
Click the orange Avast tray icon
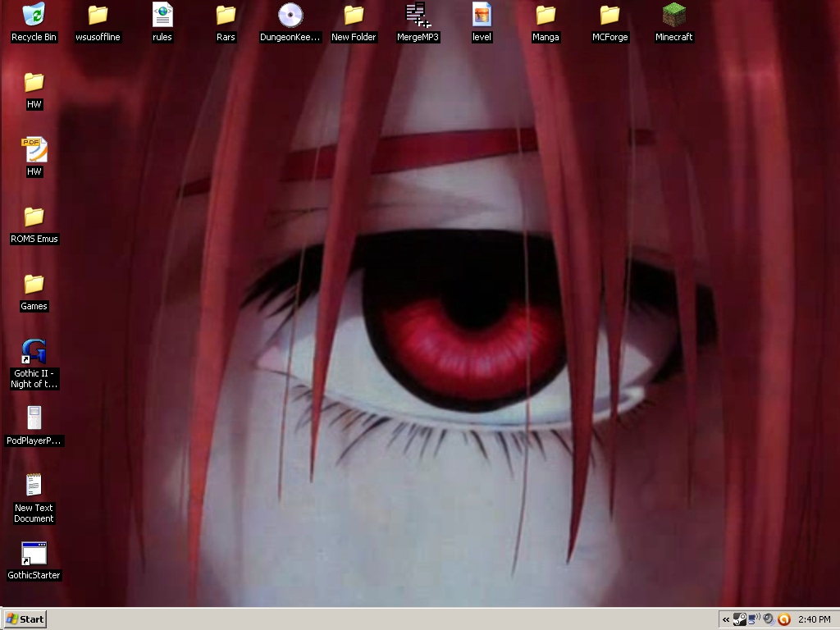coord(783,619)
